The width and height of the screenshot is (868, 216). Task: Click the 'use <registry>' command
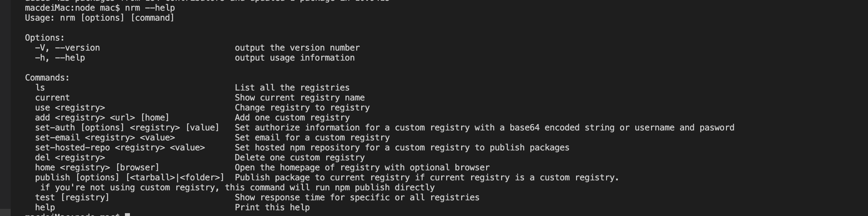click(70, 108)
